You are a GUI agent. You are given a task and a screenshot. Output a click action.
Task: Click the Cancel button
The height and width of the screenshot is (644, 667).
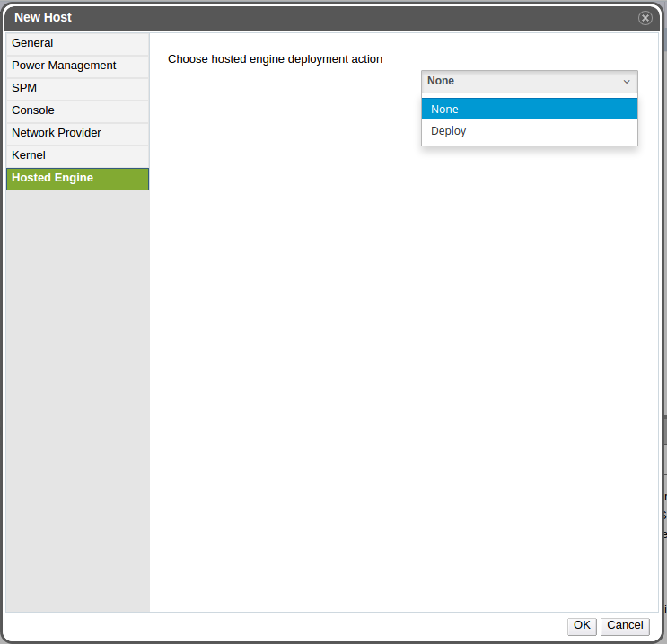(x=625, y=625)
